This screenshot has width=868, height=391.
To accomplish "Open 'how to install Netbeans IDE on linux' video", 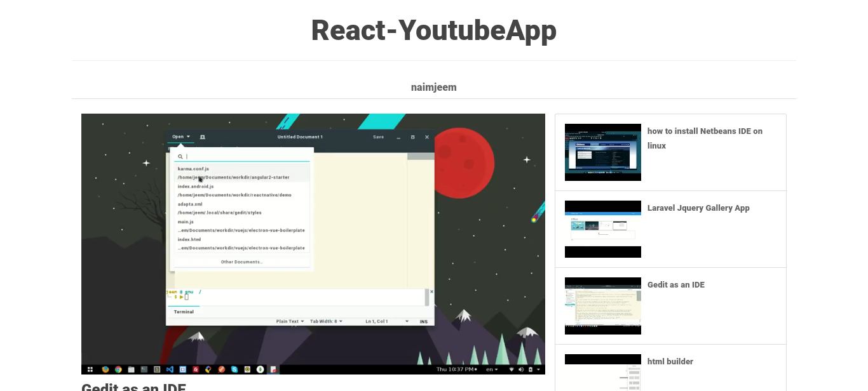I will (705, 138).
